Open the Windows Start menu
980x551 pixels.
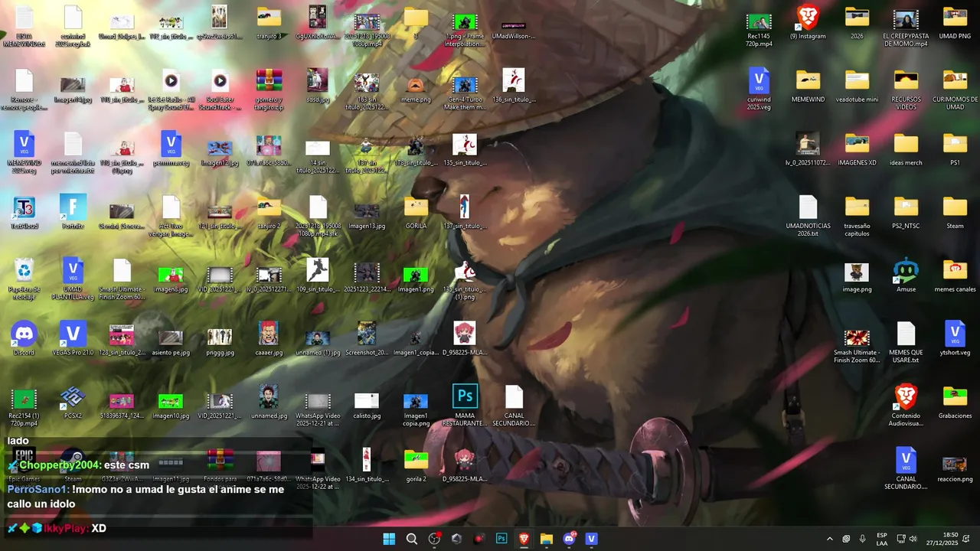tap(389, 539)
